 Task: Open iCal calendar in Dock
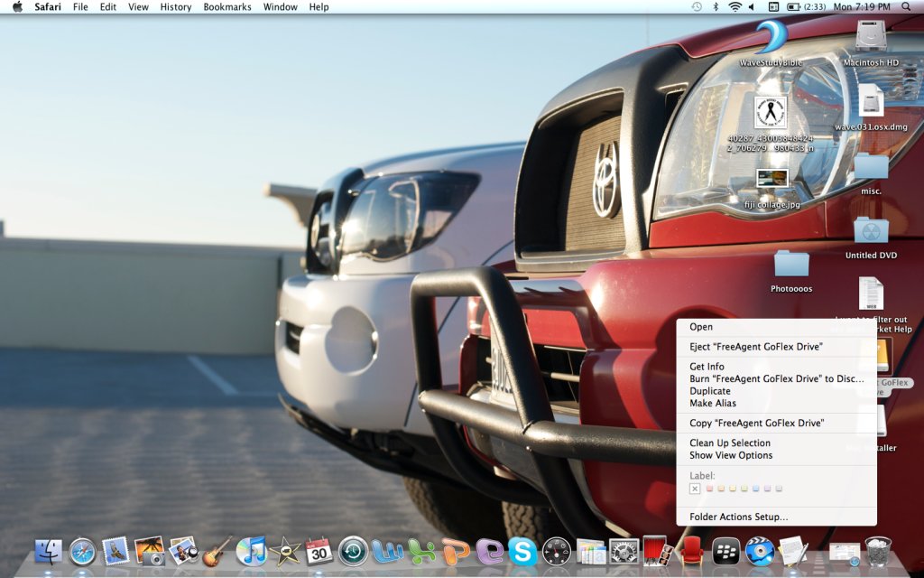point(319,552)
